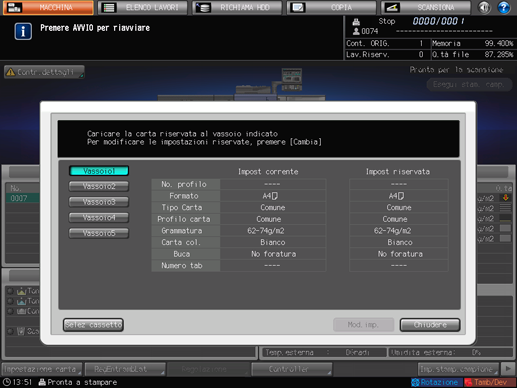This screenshot has width=517, height=388.
Task: Select Vassoio5 tray
Action: (99, 233)
